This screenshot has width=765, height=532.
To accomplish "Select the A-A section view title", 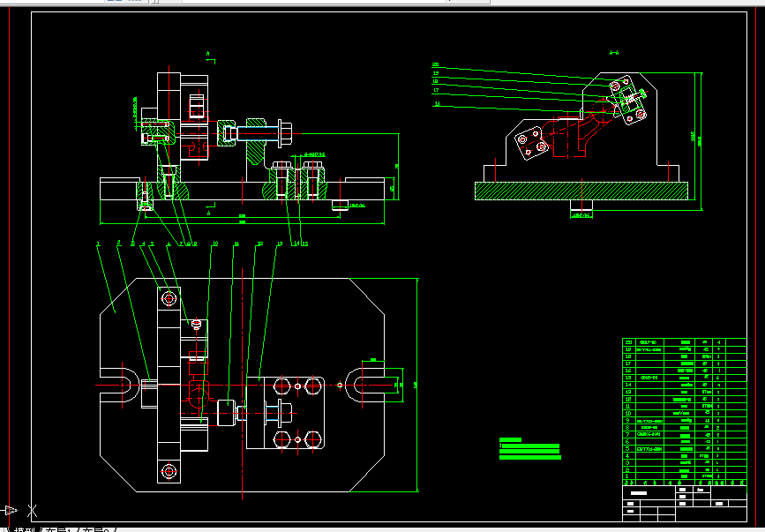I will 614,52.
